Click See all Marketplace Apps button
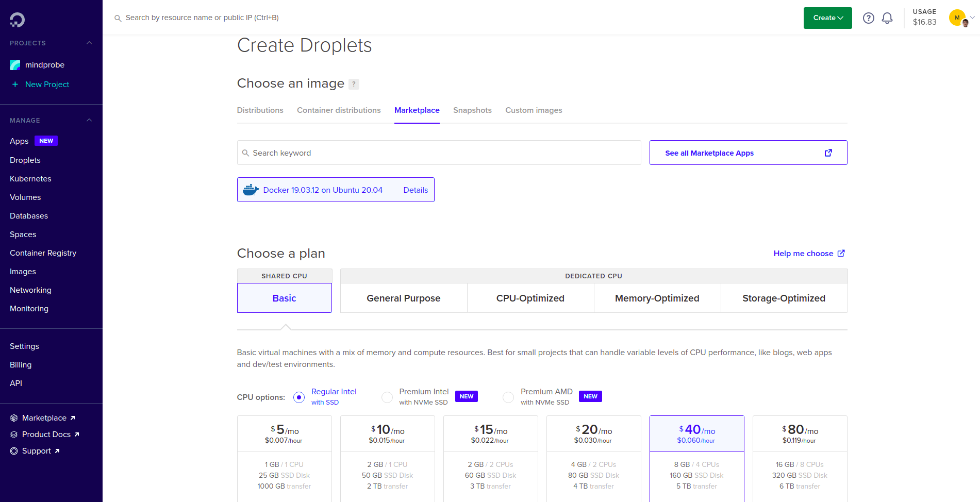The height and width of the screenshot is (502, 980). pos(749,153)
